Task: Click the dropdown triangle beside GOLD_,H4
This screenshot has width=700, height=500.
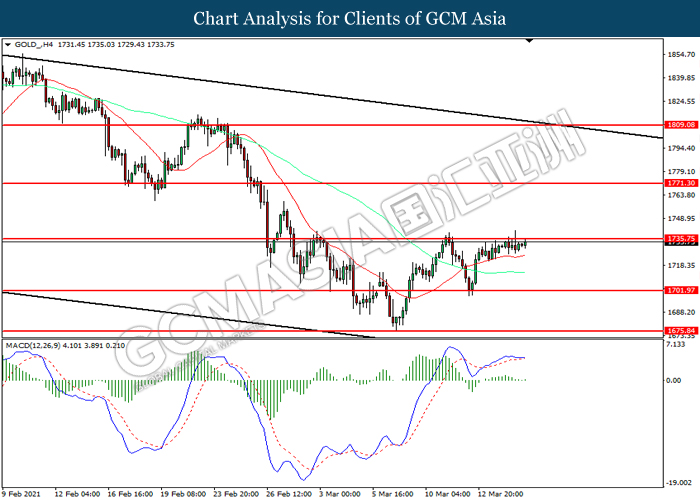Action: (8, 45)
